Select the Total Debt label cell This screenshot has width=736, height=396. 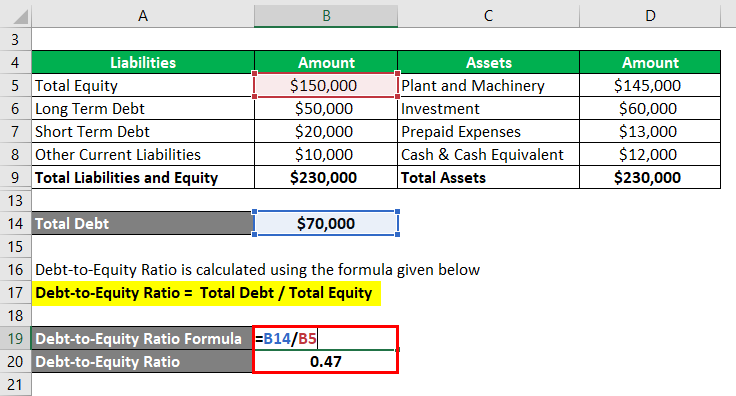(143, 223)
